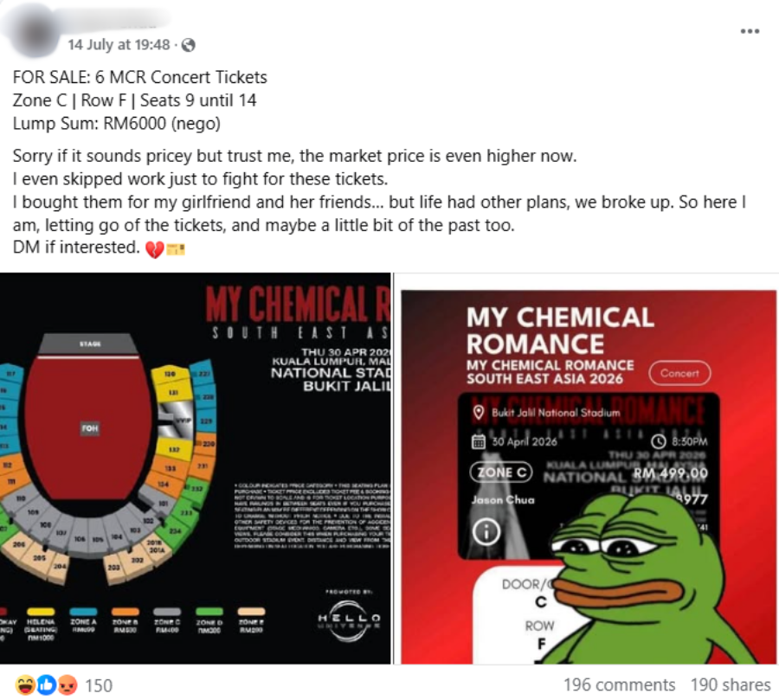This screenshot has width=779, height=700.
Task: Open the 190 shares list
Action: (731, 684)
